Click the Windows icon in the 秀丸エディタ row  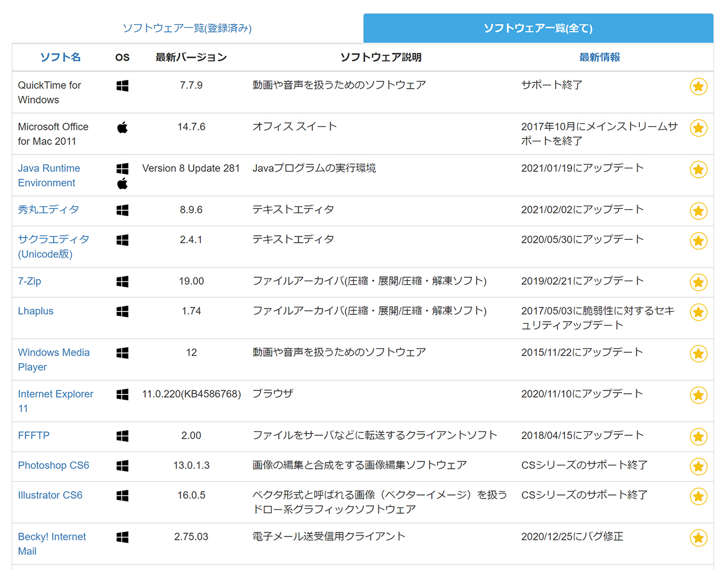pyautogui.click(x=122, y=210)
